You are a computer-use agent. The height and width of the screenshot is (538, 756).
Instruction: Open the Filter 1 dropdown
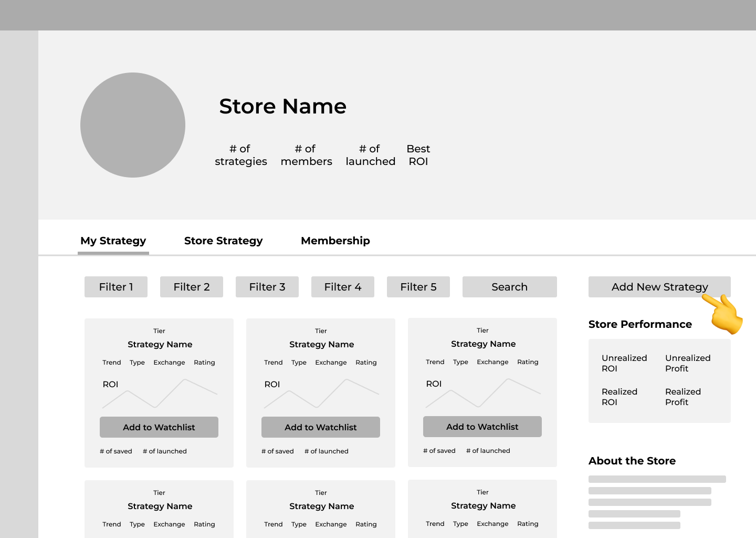116,287
